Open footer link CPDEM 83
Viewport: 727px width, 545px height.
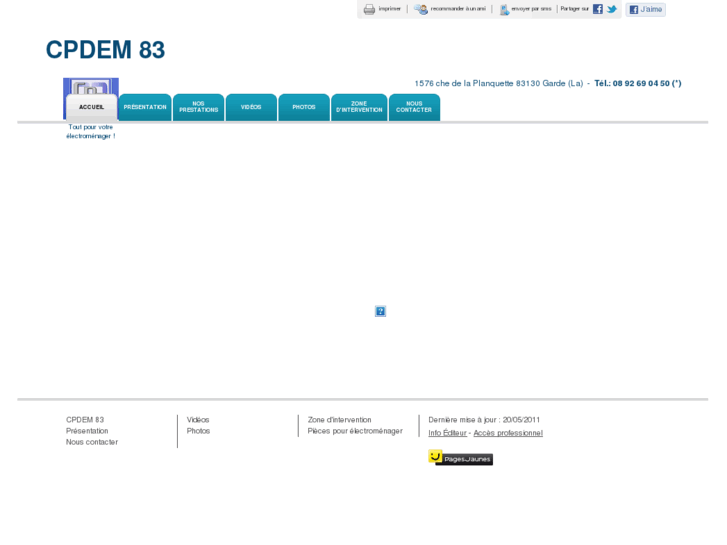pyautogui.click(x=85, y=420)
